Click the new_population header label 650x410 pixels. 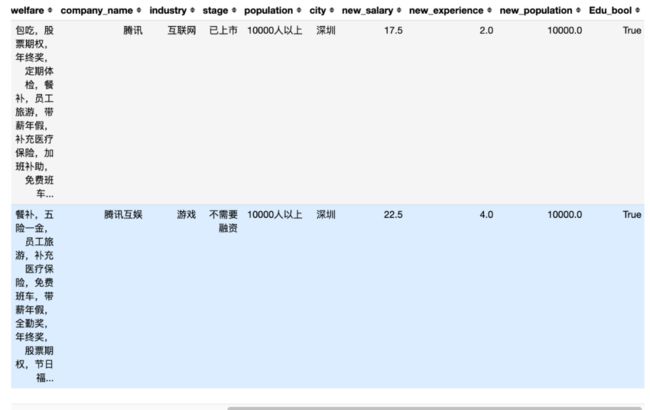(x=536, y=10)
